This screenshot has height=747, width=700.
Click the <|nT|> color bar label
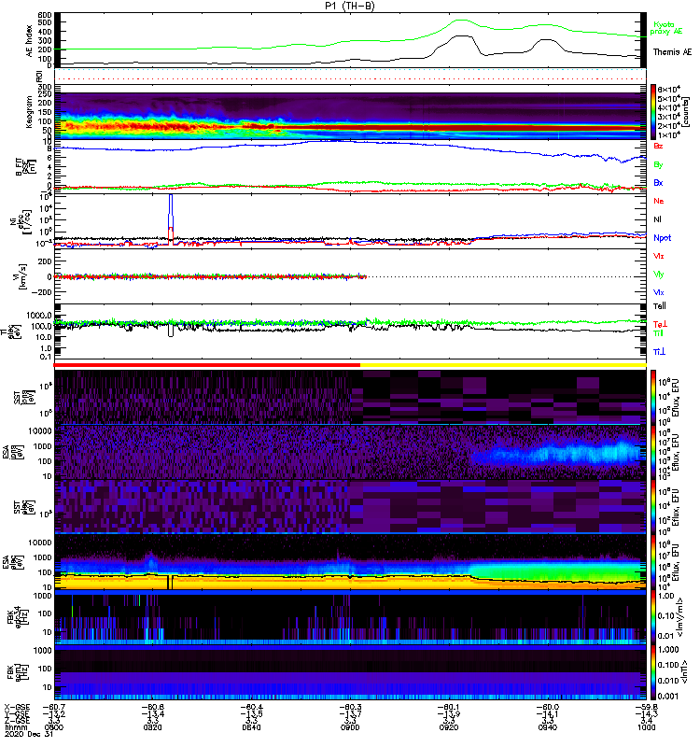coord(686,671)
